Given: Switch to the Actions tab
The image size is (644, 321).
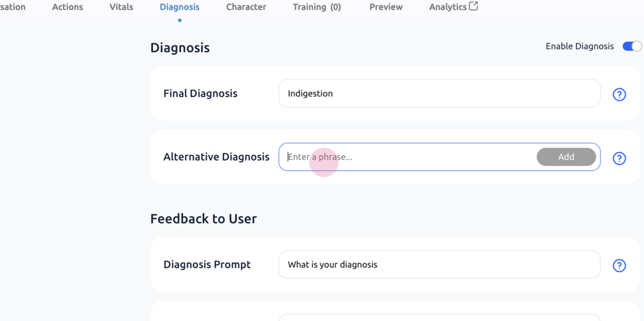Looking at the screenshot, I should pyautogui.click(x=67, y=7).
